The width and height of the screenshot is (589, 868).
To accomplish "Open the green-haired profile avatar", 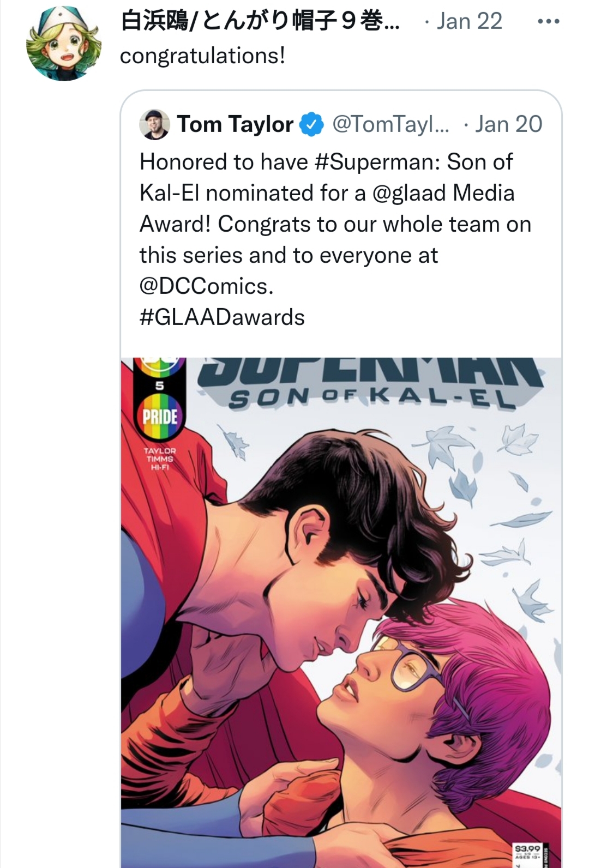I will pos(64,44).
